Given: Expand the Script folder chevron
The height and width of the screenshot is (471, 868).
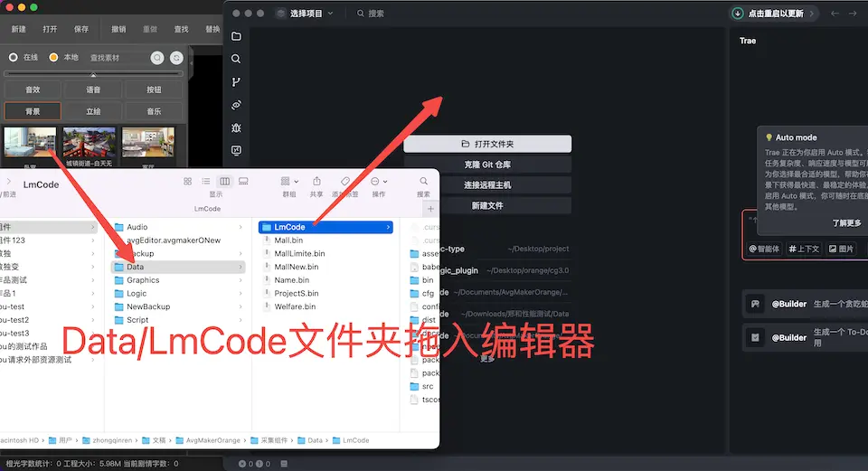Looking at the screenshot, I should [241, 320].
